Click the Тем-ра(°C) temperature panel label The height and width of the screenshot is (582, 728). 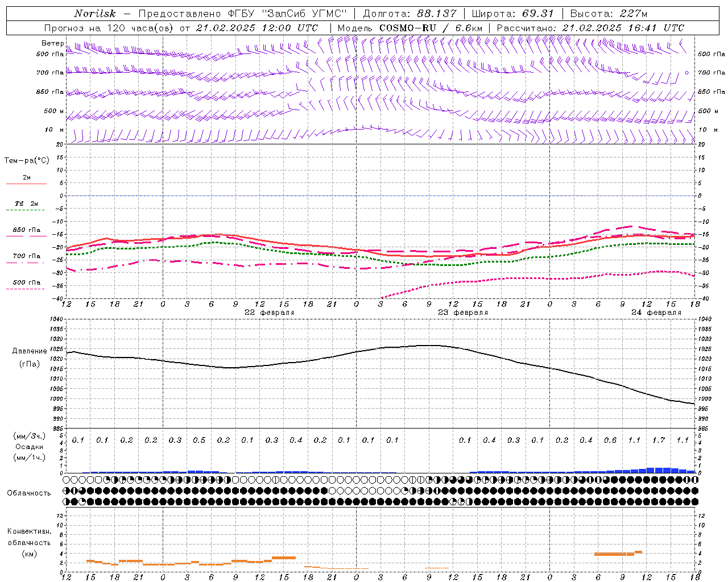tap(27, 161)
